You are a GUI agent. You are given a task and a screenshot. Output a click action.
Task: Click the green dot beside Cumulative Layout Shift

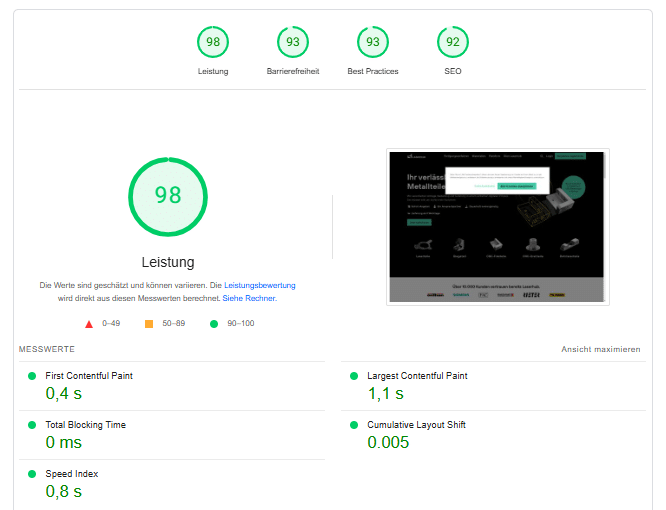[354, 425]
